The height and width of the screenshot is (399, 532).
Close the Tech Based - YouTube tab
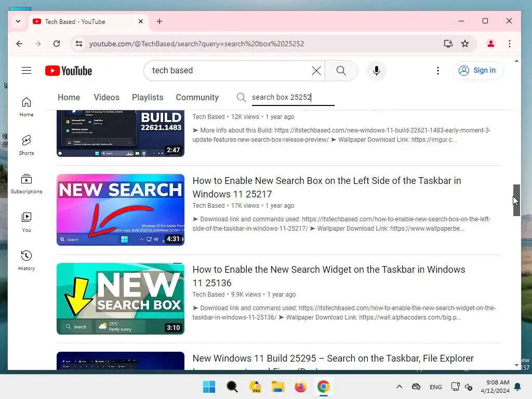[141, 21]
